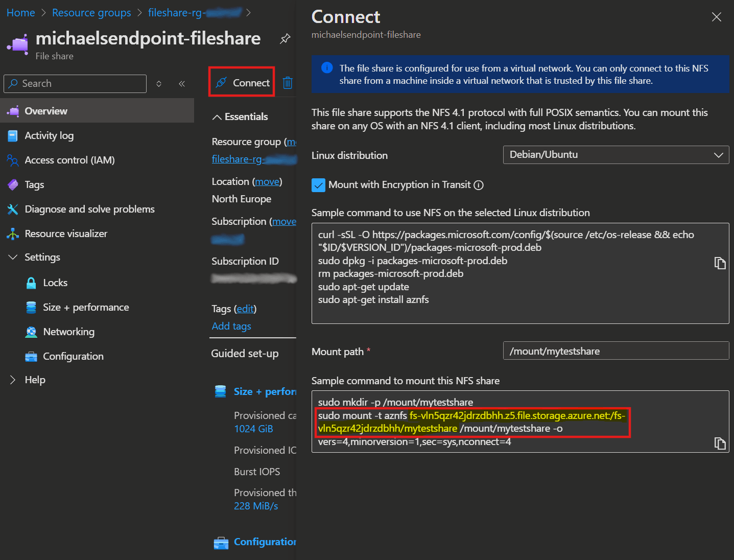Image resolution: width=734 pixels, height=560 pixels.
Task: Click the 'North Europe' location value
Action: coord(242,199)
